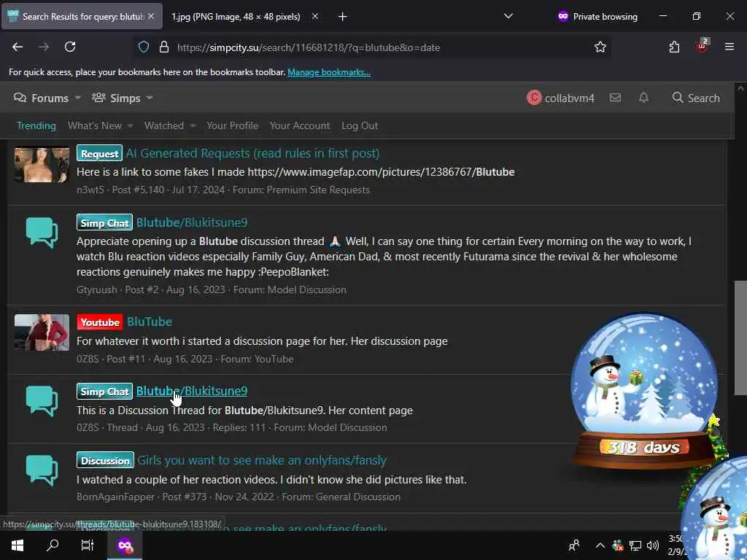Close the 1.jpg image tab
The image size is (747, 560).
point(315,16)
